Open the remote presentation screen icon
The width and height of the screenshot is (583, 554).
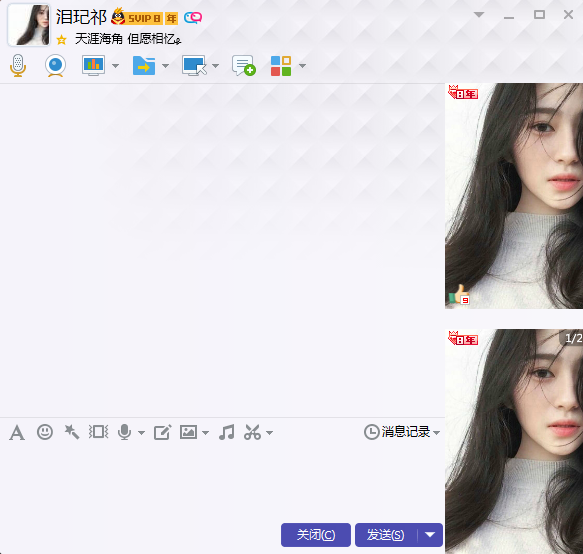[93, 65]
